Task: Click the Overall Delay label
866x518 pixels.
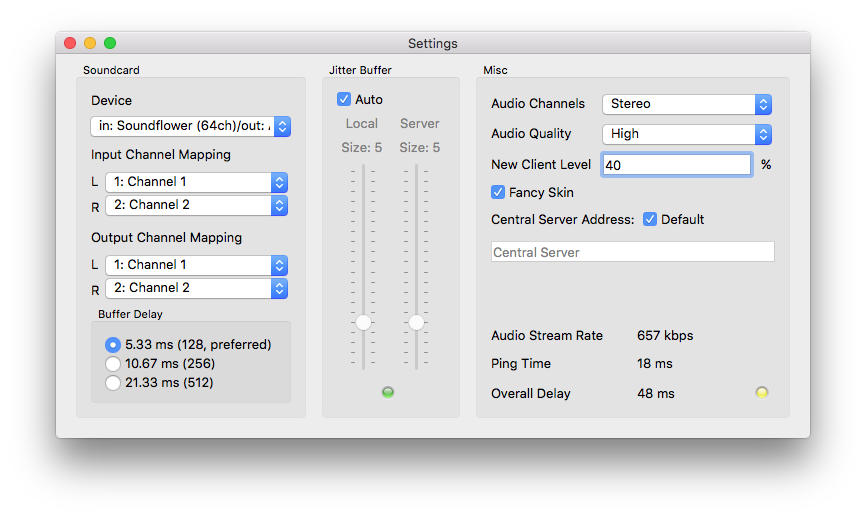Action: (531, 394)
